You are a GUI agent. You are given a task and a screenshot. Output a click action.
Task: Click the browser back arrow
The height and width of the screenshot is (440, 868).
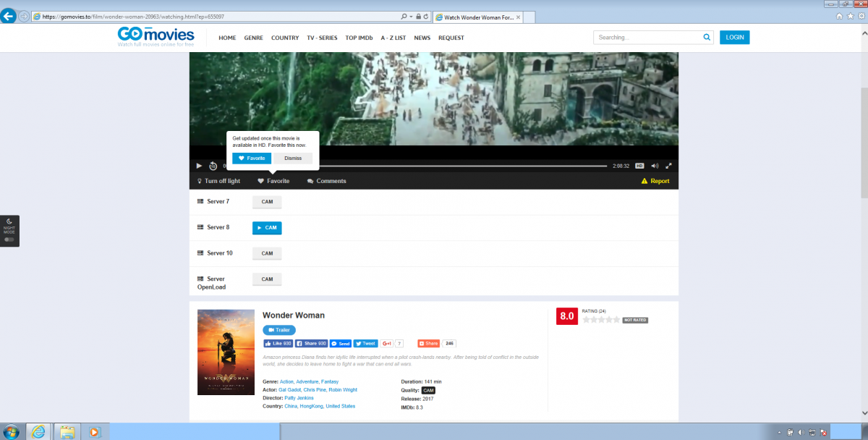9,16
